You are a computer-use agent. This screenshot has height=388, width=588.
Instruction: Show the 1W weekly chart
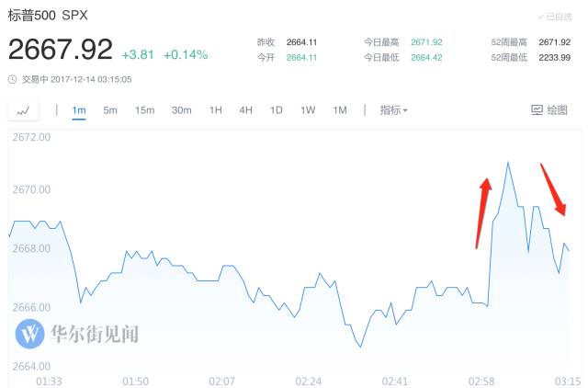coord(308,110)
